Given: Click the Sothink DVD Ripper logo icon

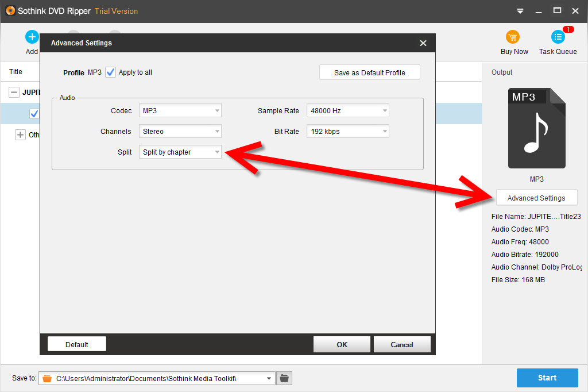Looking at the screenshot, I should pos(10,11).
